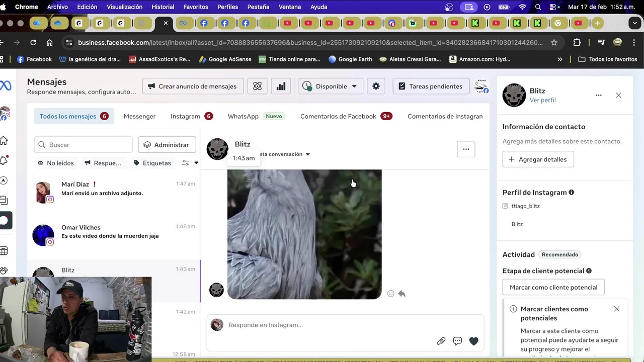This screenshot has height=362, width=644.
Task: Filter by Etiquetas
Action: click(152, 163)
